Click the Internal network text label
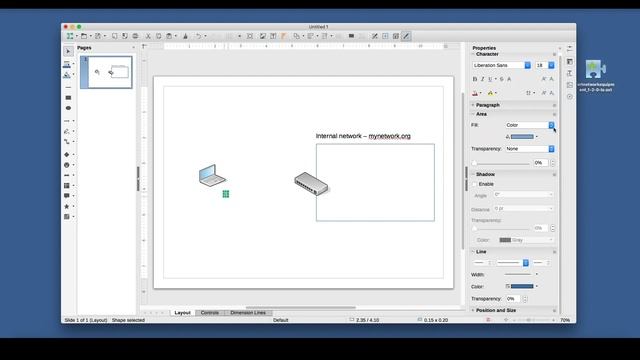Screen dimensions: 640x360 point(363,136)
